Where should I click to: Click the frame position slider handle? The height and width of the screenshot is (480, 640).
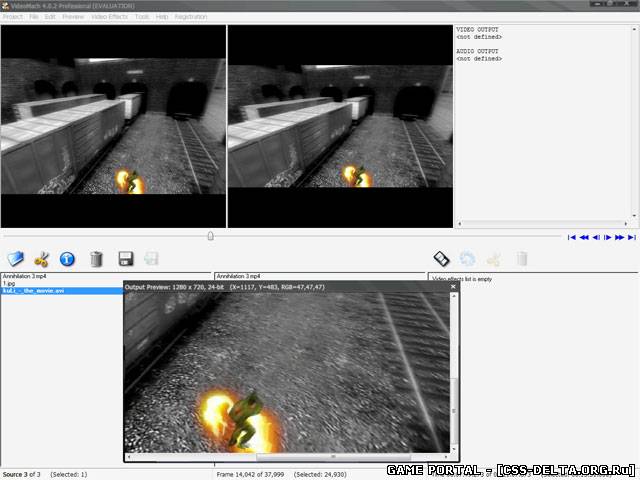point(211,236)
